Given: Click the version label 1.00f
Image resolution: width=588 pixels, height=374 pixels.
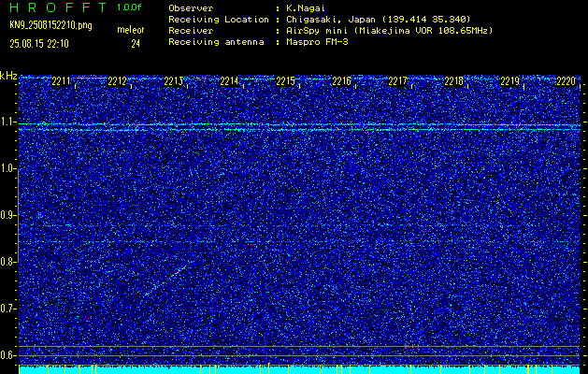Looking at the screenshot, I should [x=129, y=7].
